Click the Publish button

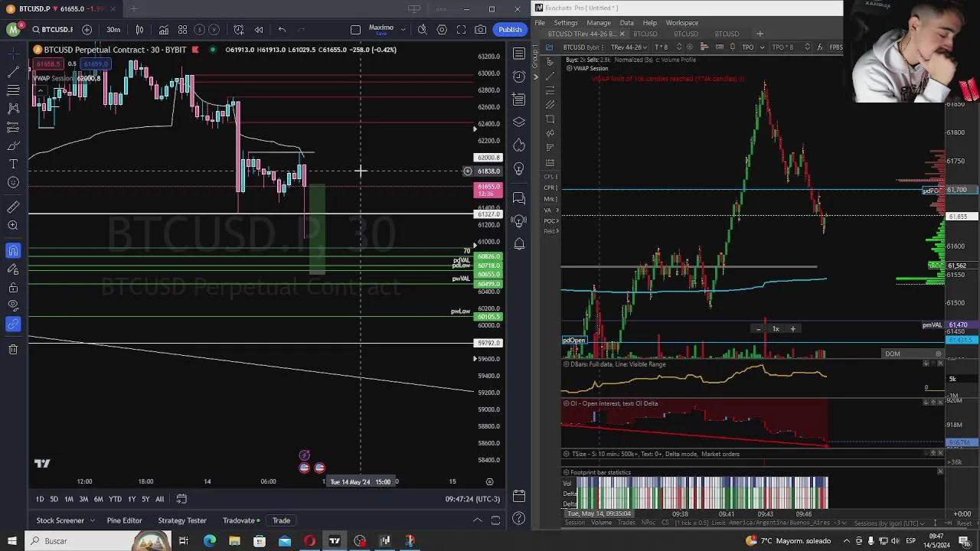510,30
